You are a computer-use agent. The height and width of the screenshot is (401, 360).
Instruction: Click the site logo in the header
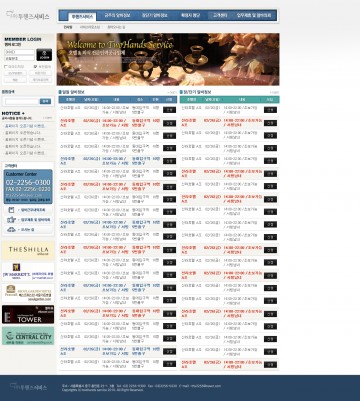28,15
